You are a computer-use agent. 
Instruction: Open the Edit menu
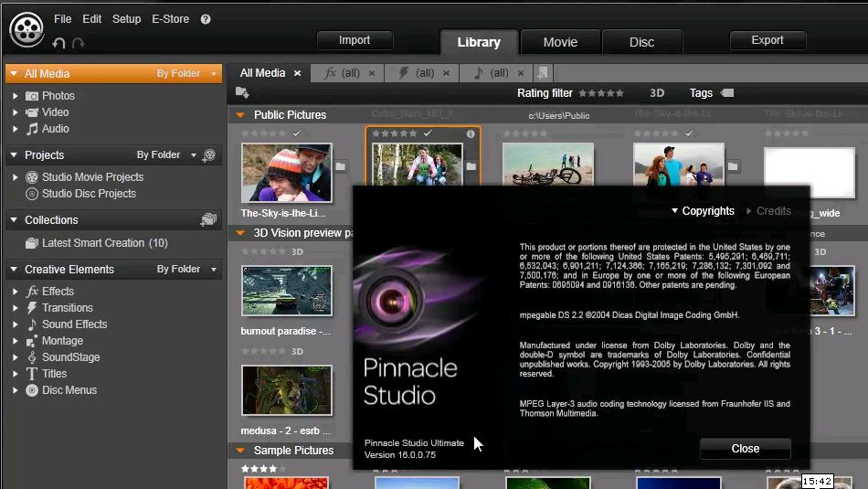pyautogui.click(x=92, y=19)
